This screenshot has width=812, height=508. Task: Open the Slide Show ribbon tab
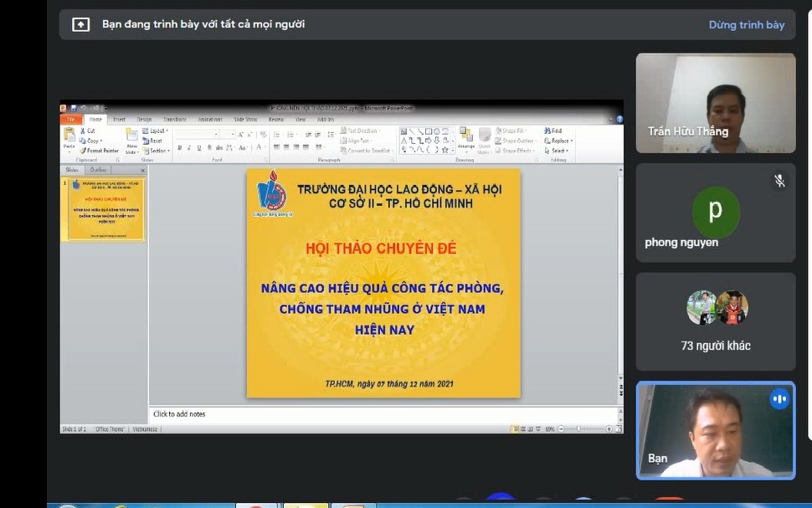point(245,120)
